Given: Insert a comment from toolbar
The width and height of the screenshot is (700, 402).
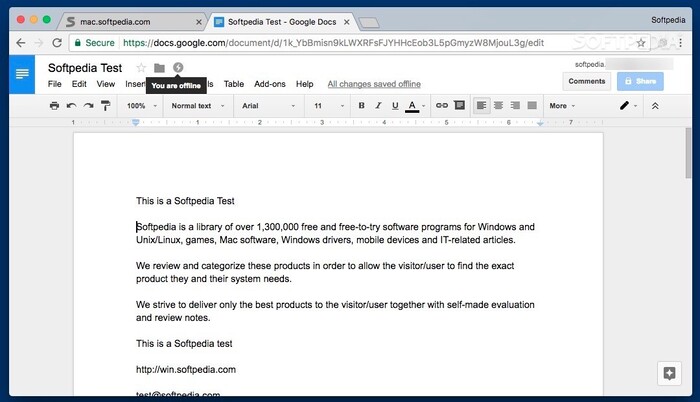Looking at the screenshot, I should [x=459, y=105].
